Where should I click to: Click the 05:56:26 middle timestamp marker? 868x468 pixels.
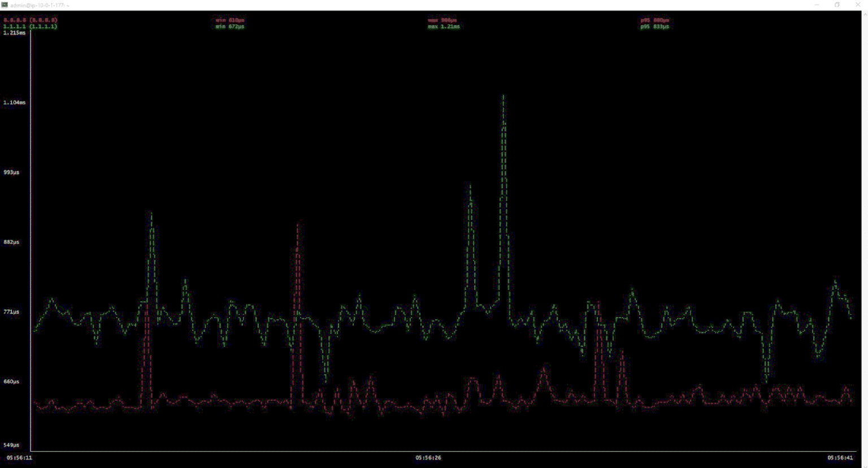coord(428,458)
